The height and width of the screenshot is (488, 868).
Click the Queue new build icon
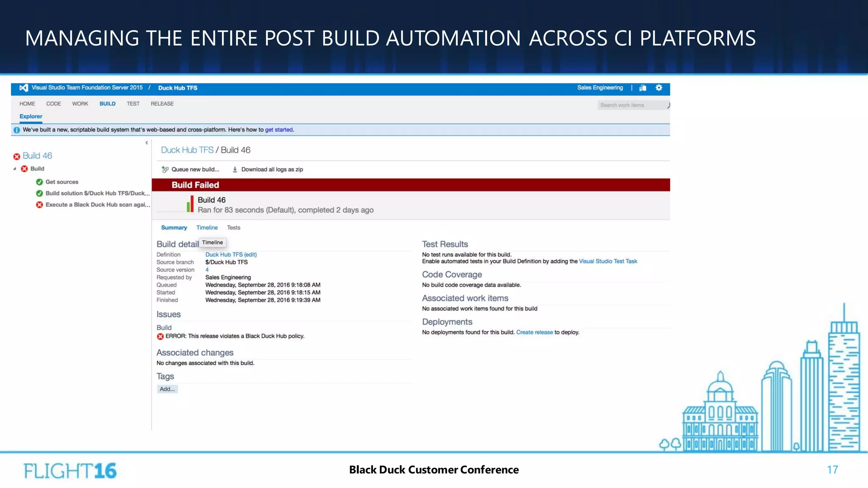click(165, 169)
